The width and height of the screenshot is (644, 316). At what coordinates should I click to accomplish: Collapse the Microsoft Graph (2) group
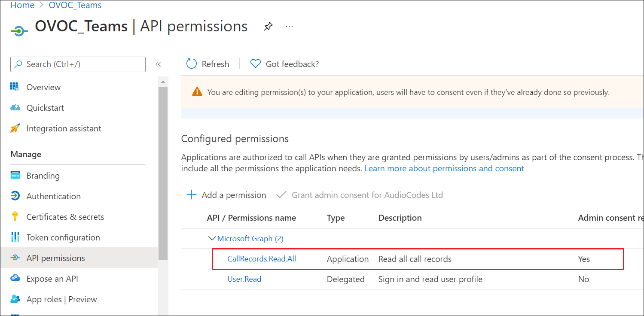pyautogui.click(x=212, y=238)
